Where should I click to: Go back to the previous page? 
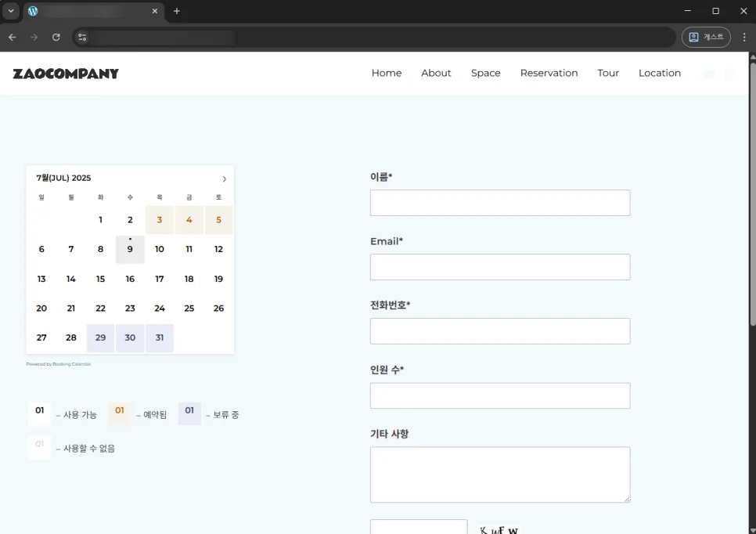coord(12,37)
